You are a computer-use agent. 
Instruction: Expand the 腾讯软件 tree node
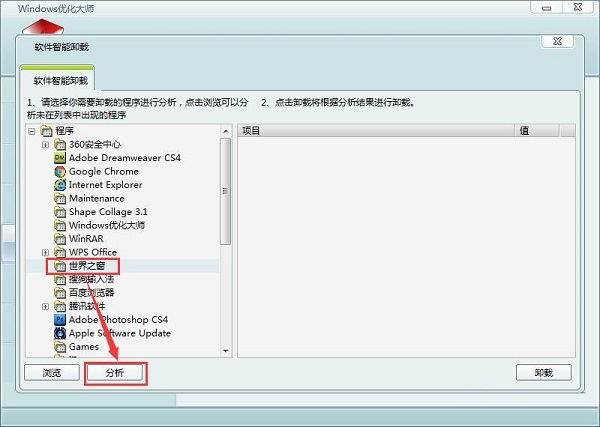pyautogui.click(x=46, y=307)
